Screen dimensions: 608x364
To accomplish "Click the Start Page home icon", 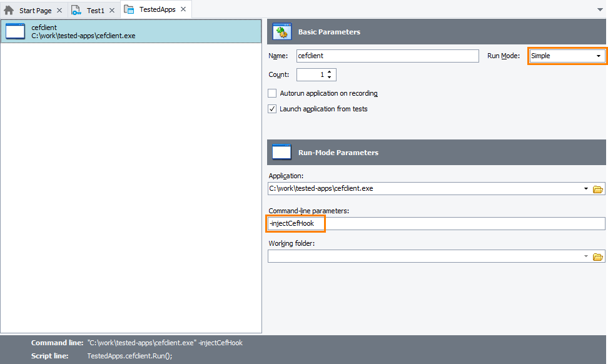I will tap(10, 9).
